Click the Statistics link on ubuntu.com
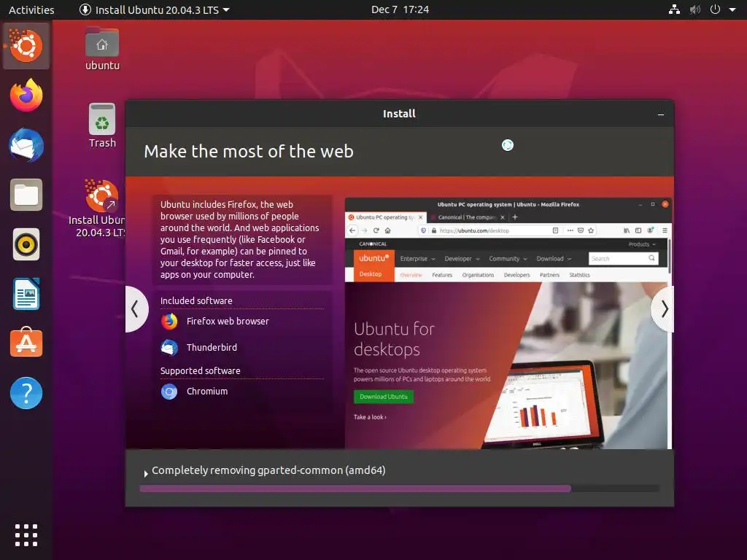 tap(579, 275)
